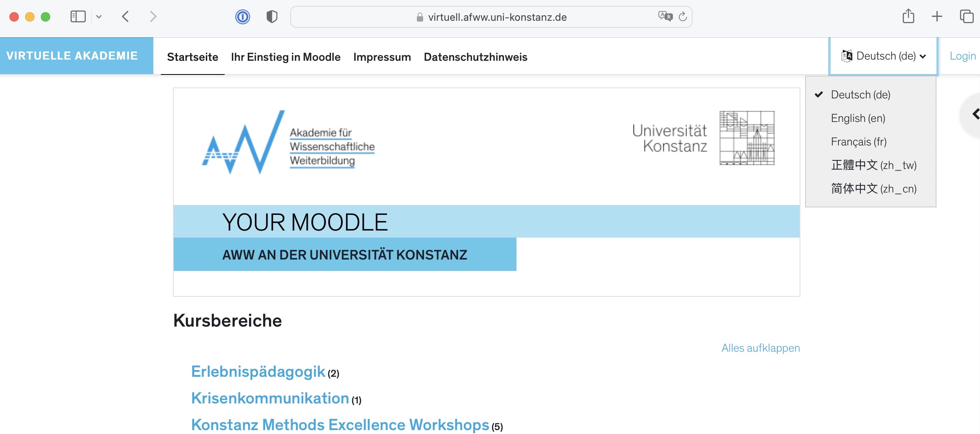Open a new tab with the plus icon
Screen dimensions: 980x434
click(x=937, y=16)
